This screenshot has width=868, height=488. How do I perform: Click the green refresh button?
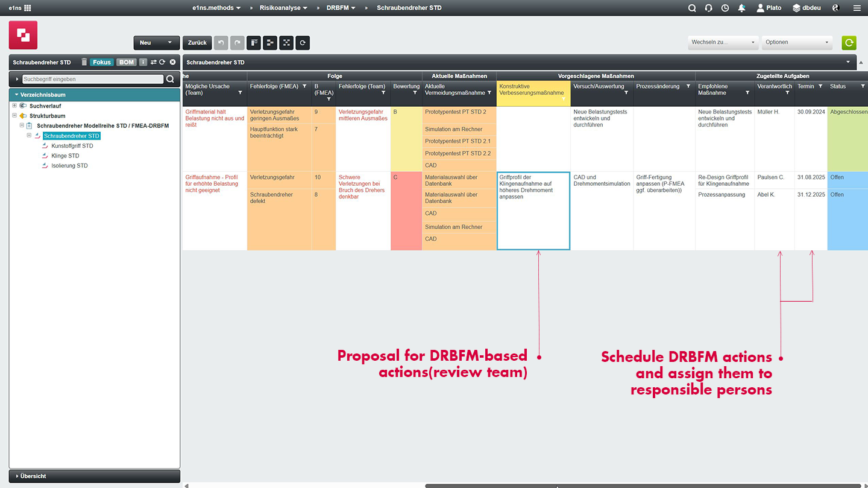pyautogui.click(x=849, y=42)
